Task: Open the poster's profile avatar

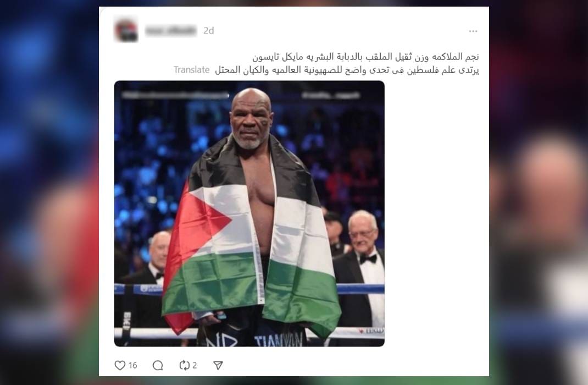Action: pyautogui.click(x=126, y=30)
